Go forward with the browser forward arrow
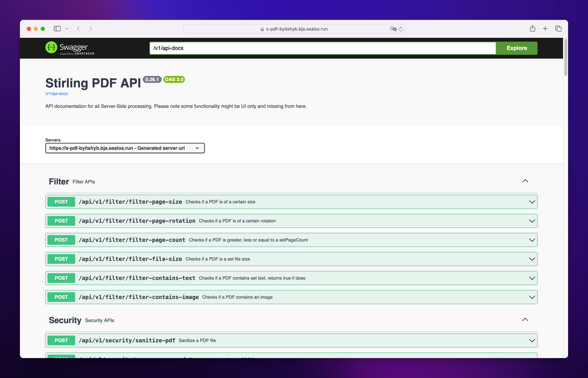The width and height of the screenshot is (588, 378). pos(91,29)
